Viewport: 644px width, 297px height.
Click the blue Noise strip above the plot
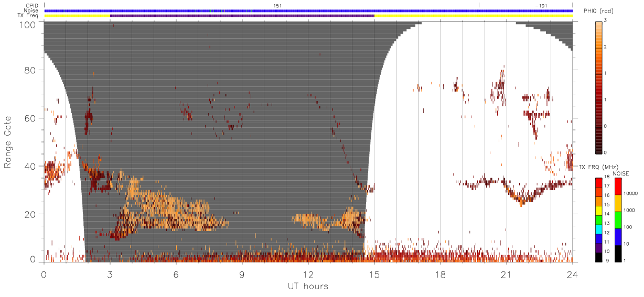click(x=308, y=10)
